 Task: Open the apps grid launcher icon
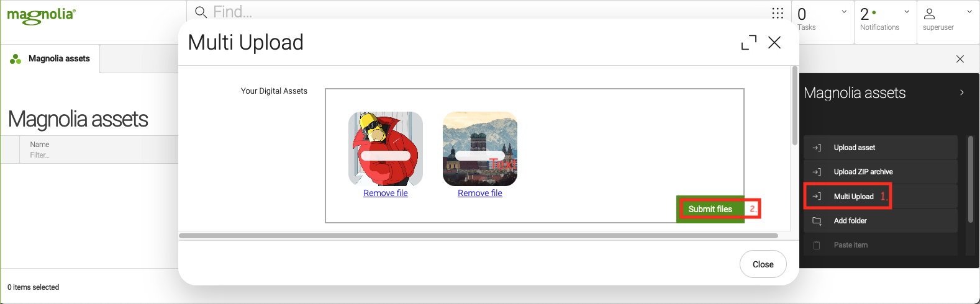coord(778,13)
